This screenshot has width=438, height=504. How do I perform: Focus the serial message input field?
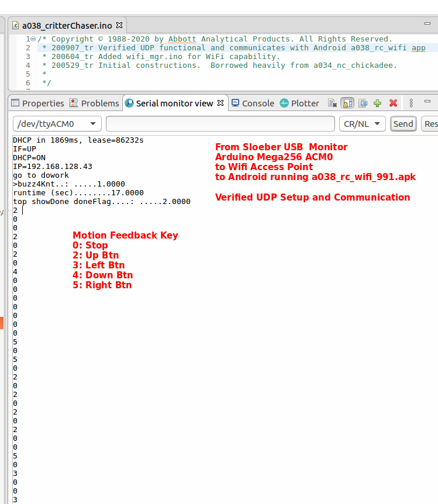(220, 124)
